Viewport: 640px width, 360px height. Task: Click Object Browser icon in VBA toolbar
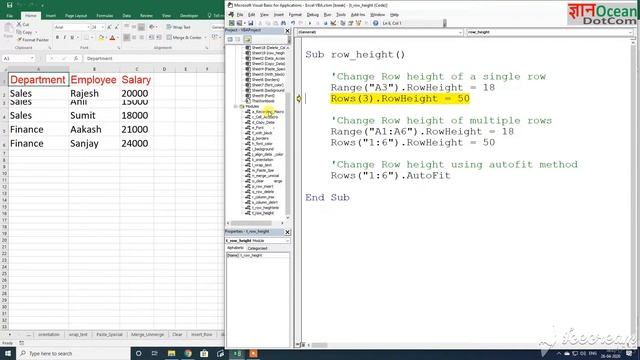point(358,23)
